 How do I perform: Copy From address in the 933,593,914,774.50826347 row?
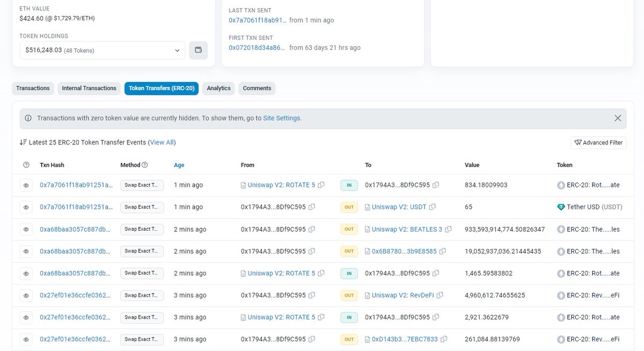pos(312,229)
